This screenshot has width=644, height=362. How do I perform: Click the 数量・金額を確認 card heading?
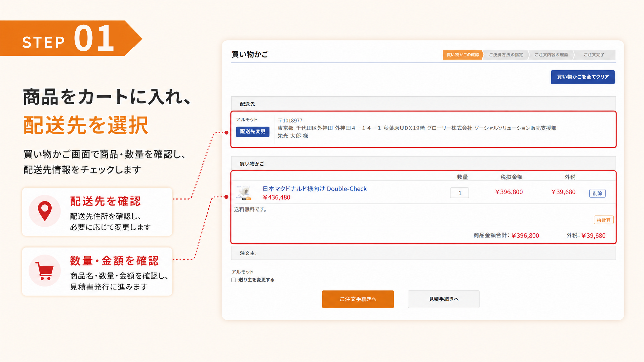click(x=114, y=261)
